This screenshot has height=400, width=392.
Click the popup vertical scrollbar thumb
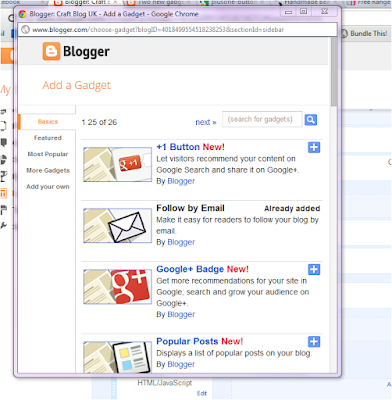[334, 72]
